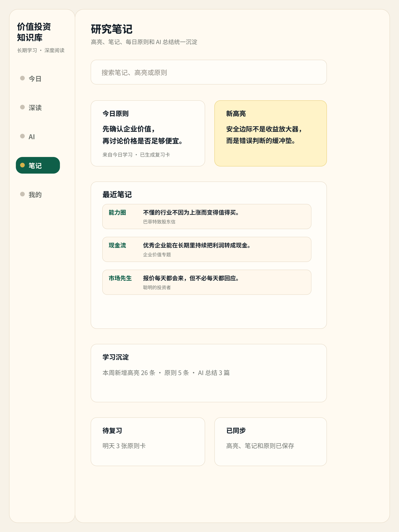Click 不懂的行业不因为上涨而变得值得买 note text
Image resolution: width=399 pixels, height=532 pixels.
[x=191, y=213]
